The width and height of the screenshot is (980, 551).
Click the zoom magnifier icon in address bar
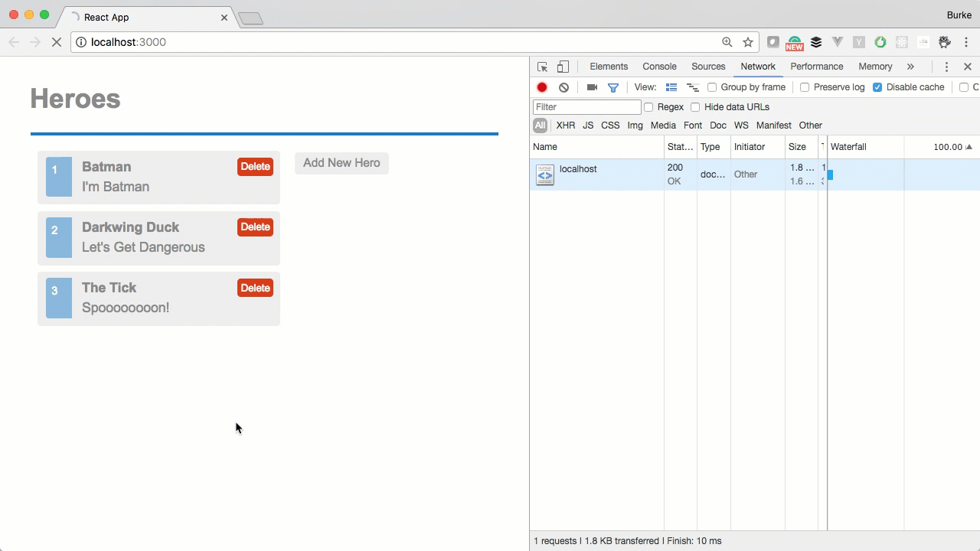(727, 42)
